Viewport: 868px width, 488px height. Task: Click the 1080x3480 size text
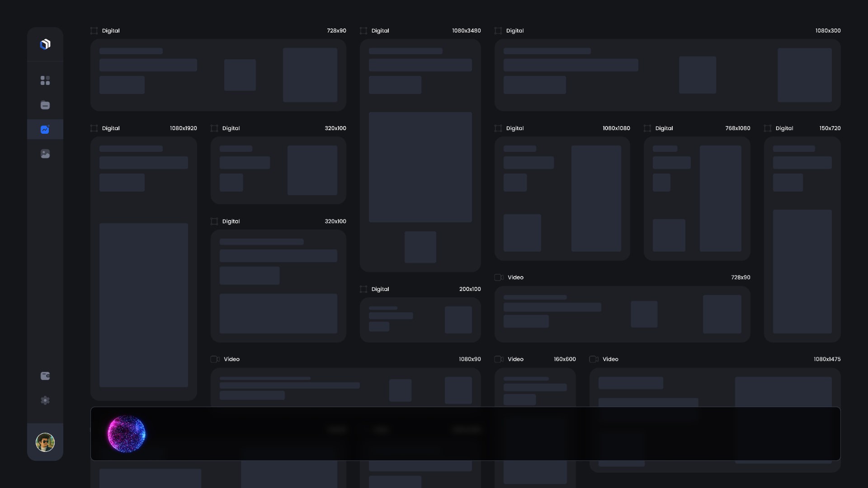coord(467,31)
